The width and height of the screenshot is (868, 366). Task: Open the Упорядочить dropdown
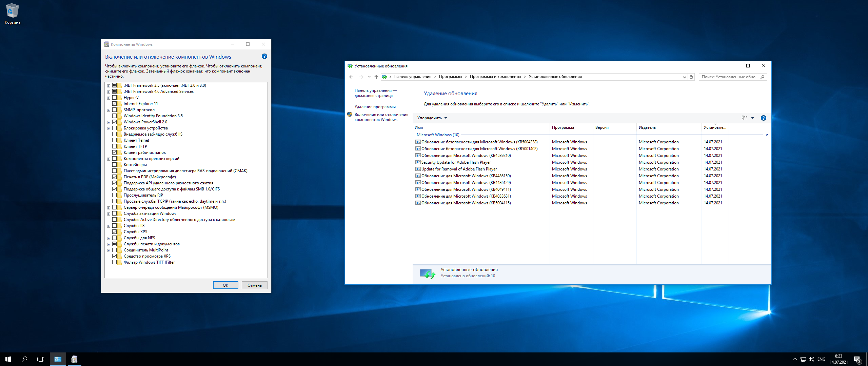coord(432,118)
